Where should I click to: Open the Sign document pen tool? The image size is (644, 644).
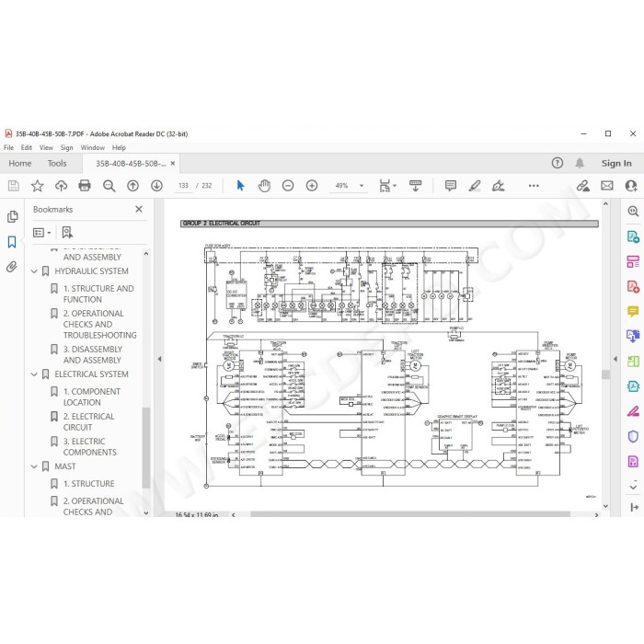pos(499,186)
